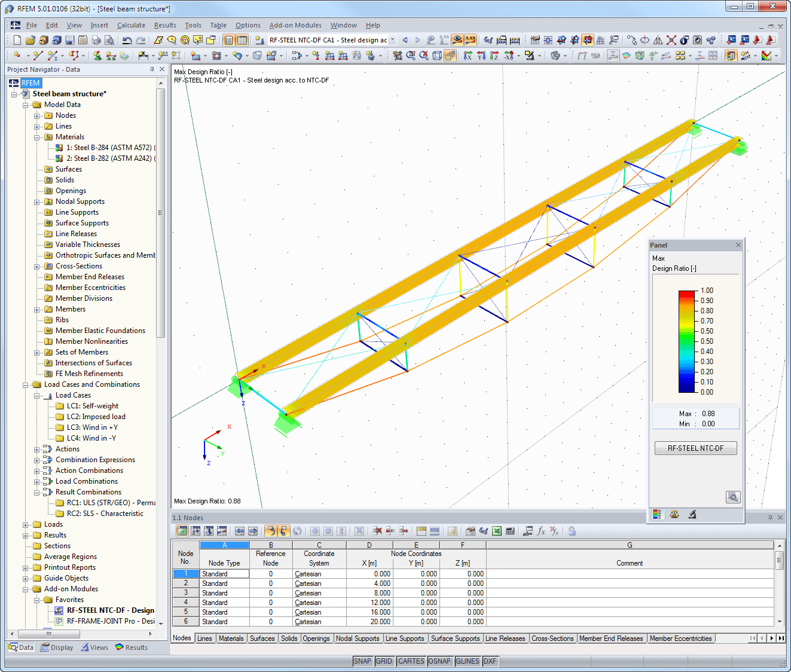
Task: Switch to the Display navigator tab
Action: click(57, 647)
